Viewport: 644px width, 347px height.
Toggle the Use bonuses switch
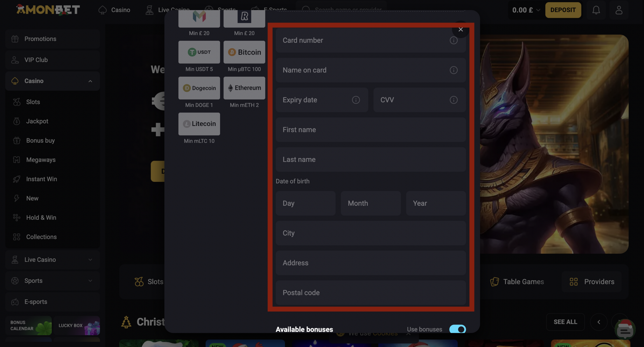tap(457, 329)
